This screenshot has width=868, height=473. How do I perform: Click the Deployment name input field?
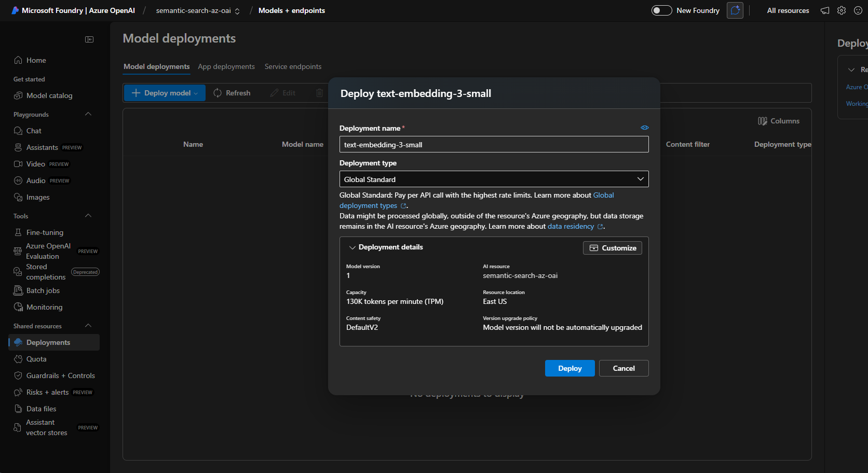[494, 144]
